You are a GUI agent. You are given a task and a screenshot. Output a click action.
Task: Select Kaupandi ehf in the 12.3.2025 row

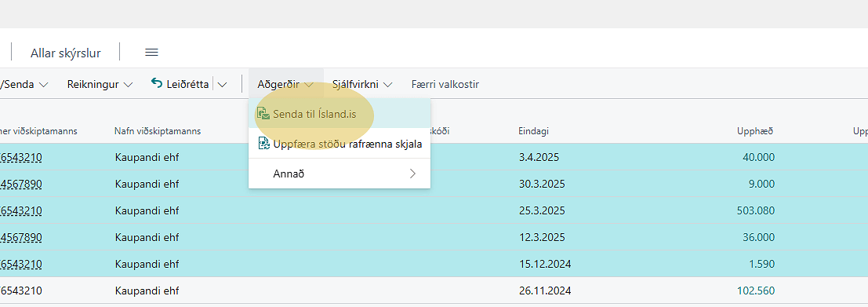[x=147, y=237]
